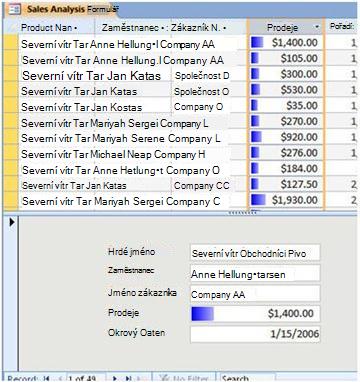The height and width of the screenshot is (382, 360).
Task: Select row selector for the $105.00 row
Action: tap(11, 59)
